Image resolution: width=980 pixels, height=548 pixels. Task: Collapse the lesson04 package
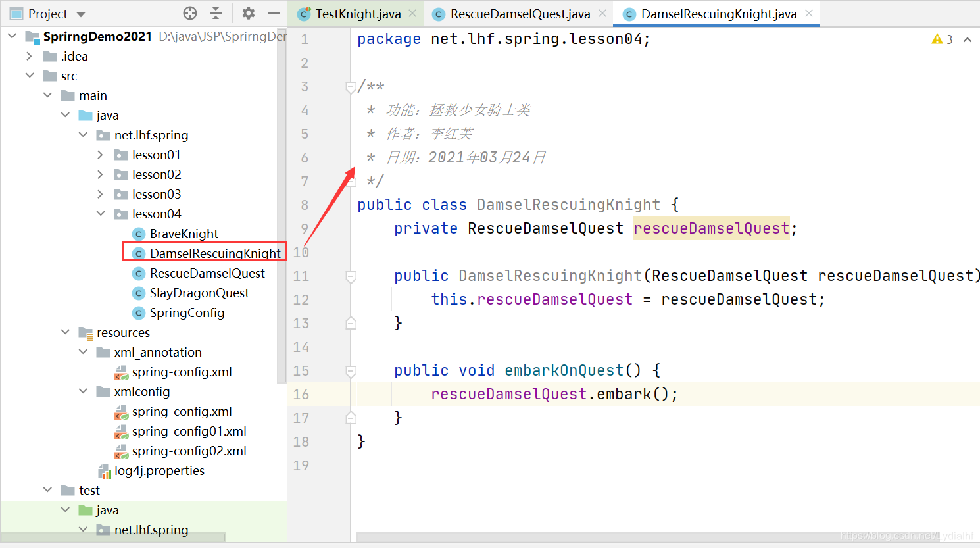101,214
